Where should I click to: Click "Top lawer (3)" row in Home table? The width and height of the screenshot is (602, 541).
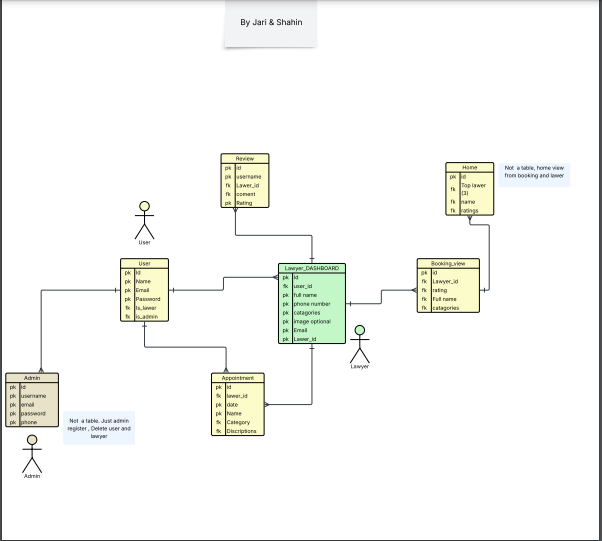click(470, 189)
